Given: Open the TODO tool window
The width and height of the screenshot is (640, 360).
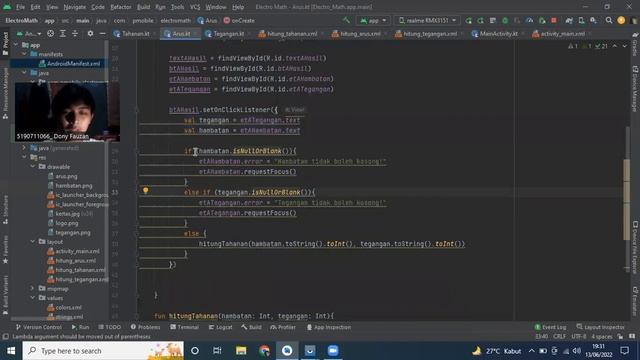Looking at the screenshot, I should click(109, 327).
